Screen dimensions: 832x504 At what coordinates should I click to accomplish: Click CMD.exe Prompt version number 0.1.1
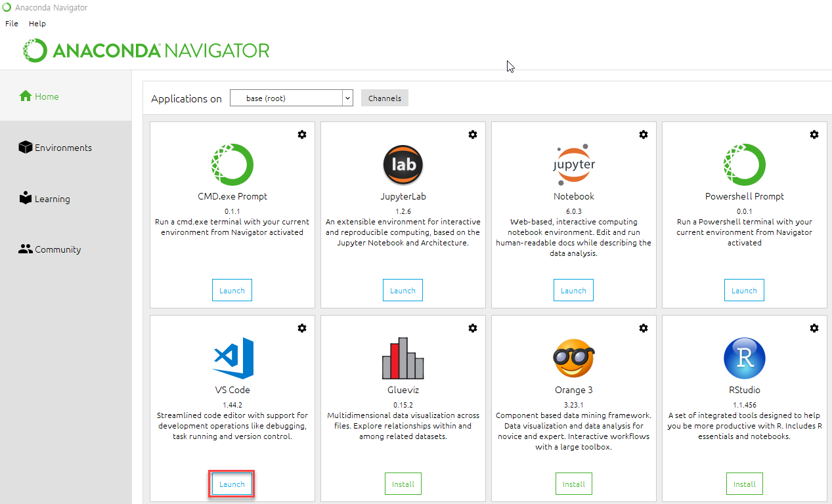pyautogui.click(x=232, y=211)
